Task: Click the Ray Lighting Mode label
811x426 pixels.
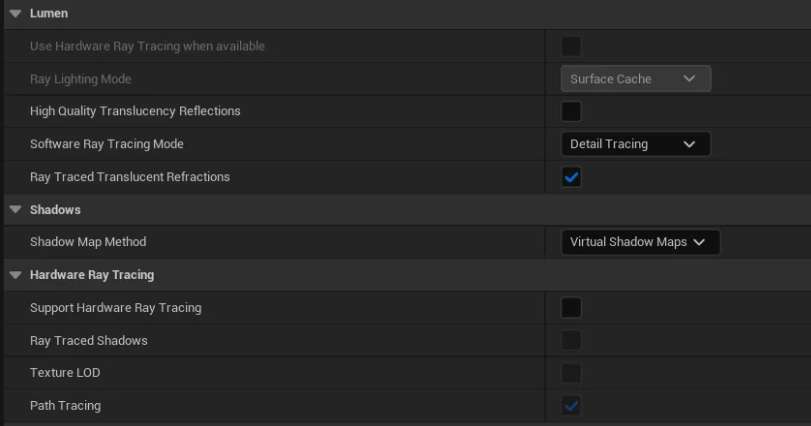Action: (x=81, y=79)
